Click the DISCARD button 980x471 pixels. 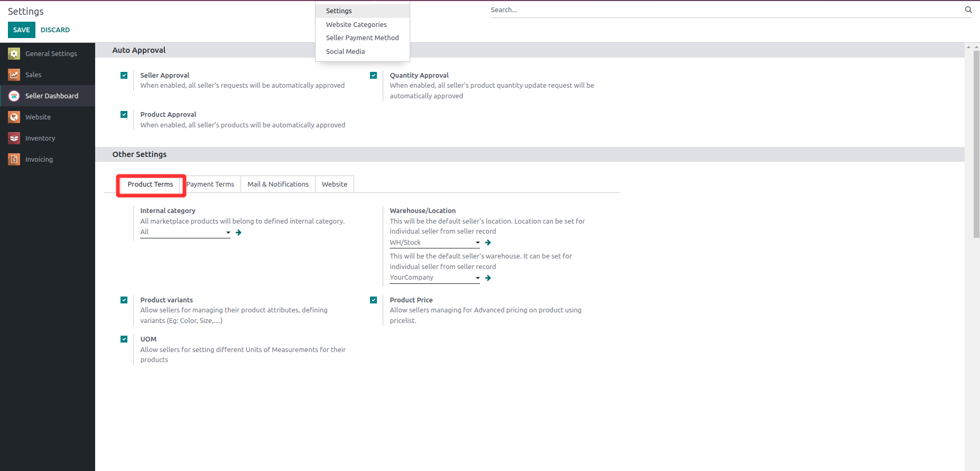pos(55,30)
